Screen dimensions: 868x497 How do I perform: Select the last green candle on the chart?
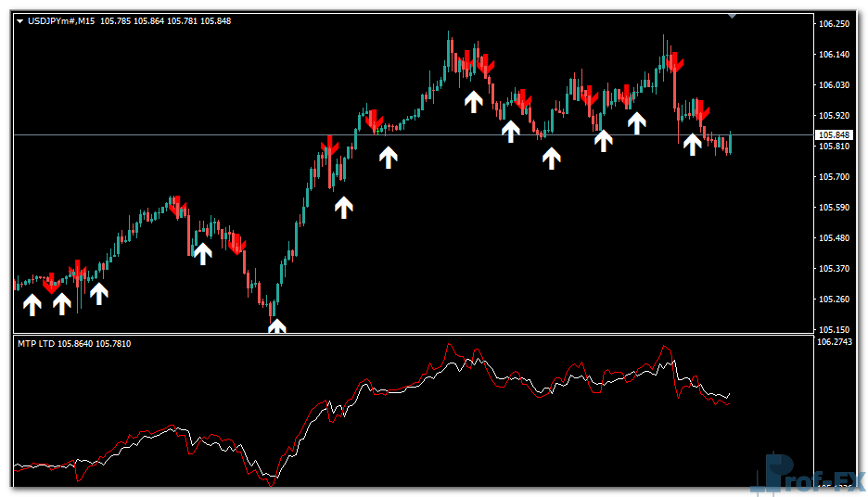click(731, 142)
